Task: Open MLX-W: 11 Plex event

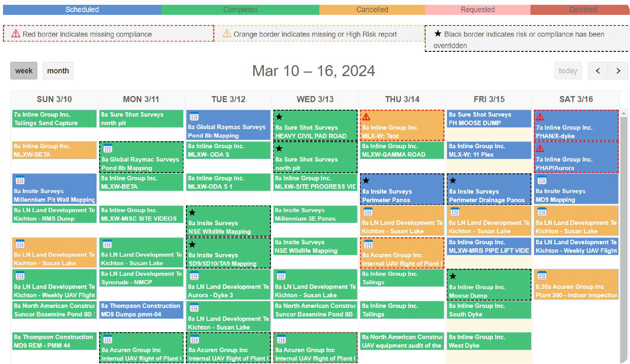Action: click(x=489, y=150)
